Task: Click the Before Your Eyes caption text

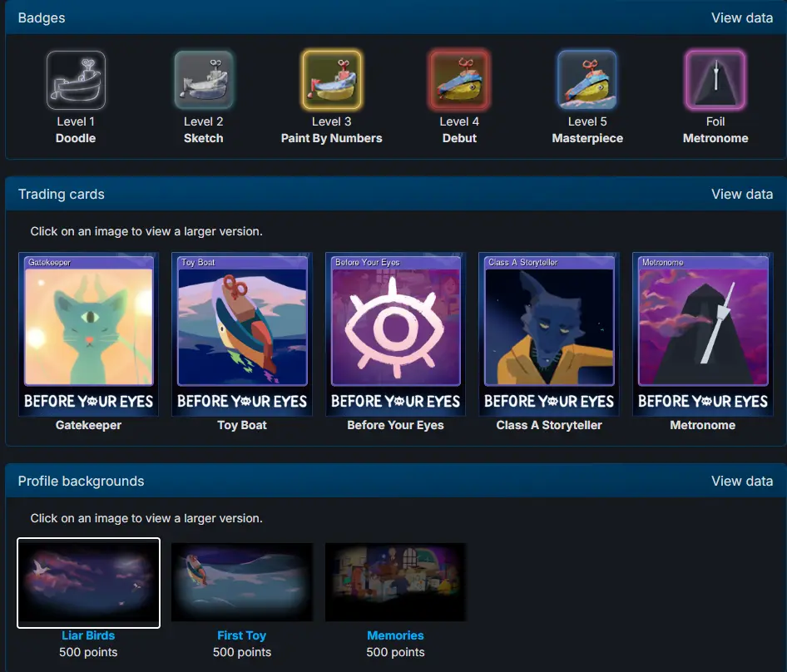Action: tap(395, 425)
